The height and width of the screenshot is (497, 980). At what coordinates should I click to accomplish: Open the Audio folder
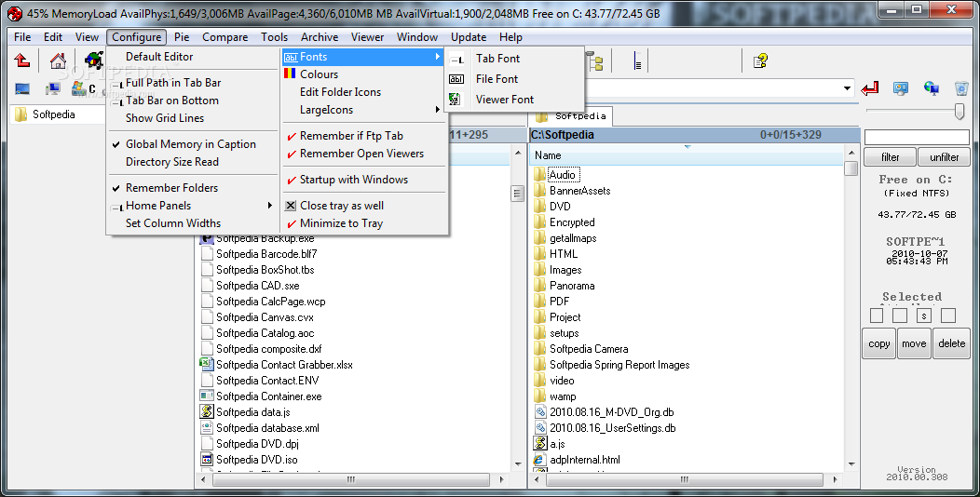[563, 175]
